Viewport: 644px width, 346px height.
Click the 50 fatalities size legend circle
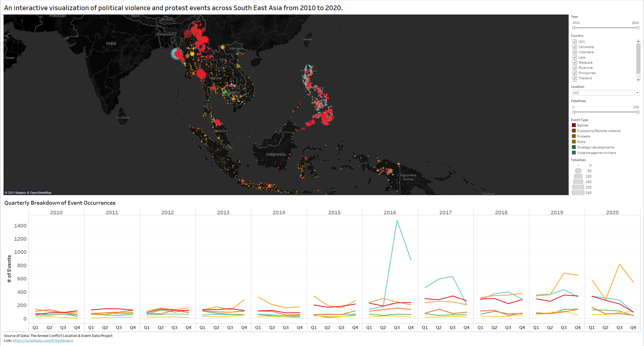coord(578,171)
